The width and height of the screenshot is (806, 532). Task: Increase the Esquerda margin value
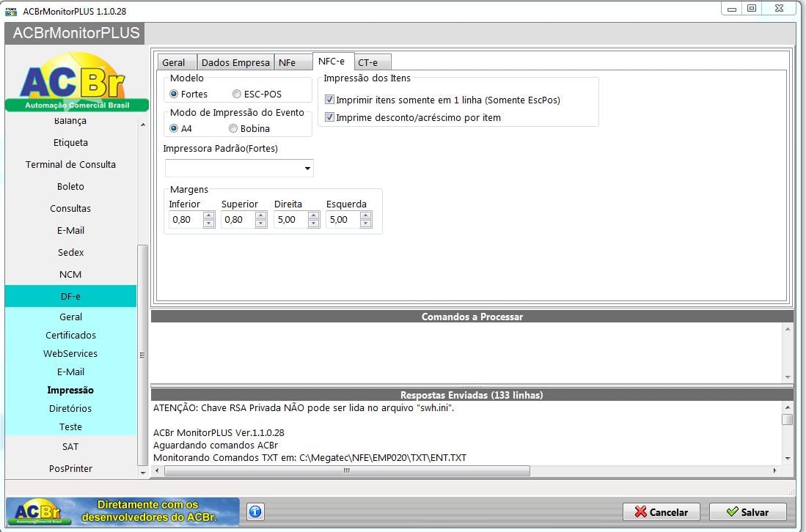click(x=366, y=215)
